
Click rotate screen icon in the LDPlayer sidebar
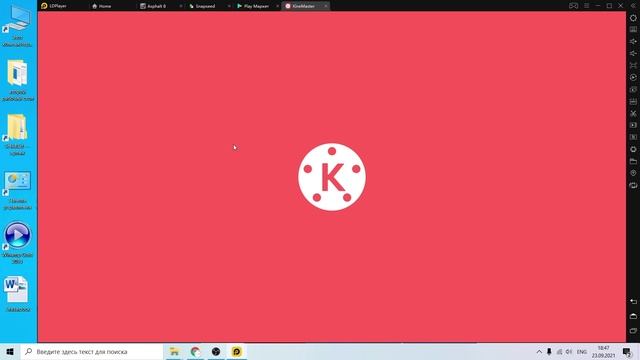633,185
